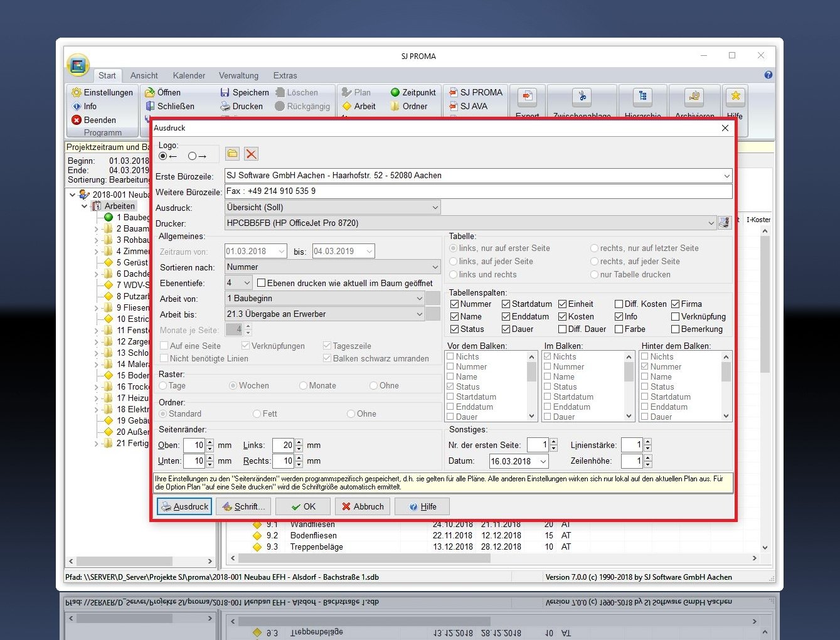Click the blue help question mark icon
This screenshot has width=840, height=640.
coord(768,75)
